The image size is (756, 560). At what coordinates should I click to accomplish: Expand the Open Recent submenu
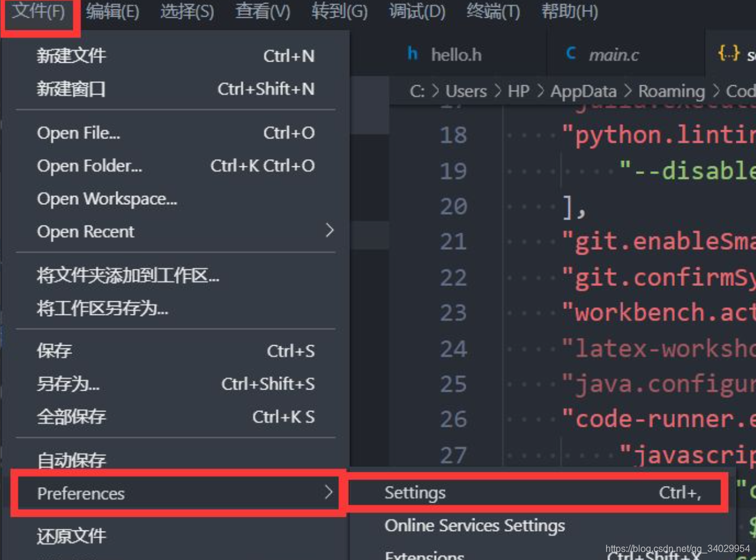tap(175, 231)
